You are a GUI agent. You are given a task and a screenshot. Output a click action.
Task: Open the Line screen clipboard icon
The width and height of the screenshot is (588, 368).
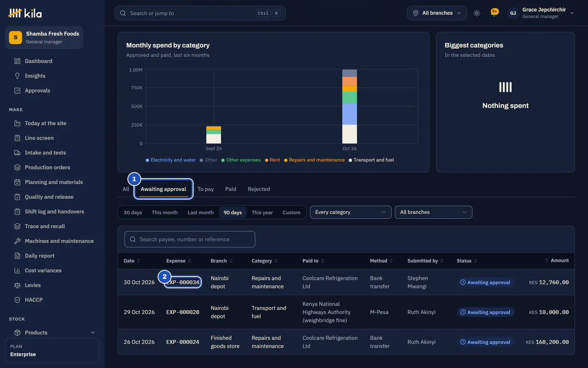[x=17, y=138]
